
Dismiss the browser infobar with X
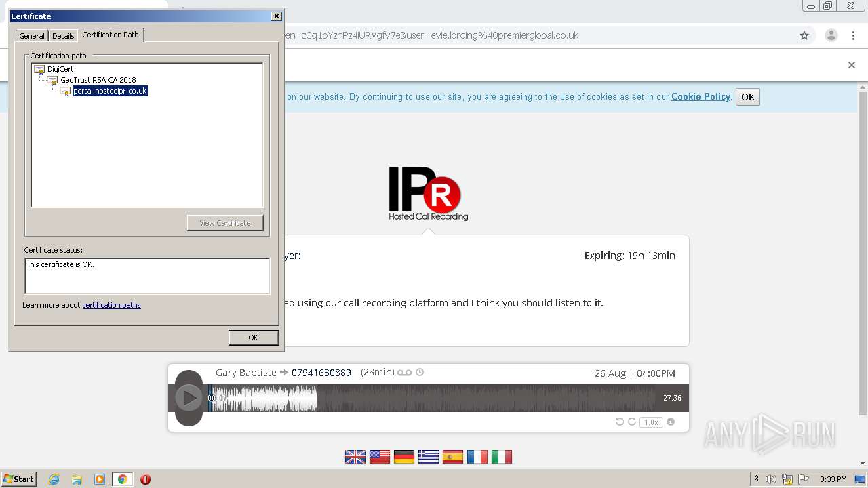[852, 65]
